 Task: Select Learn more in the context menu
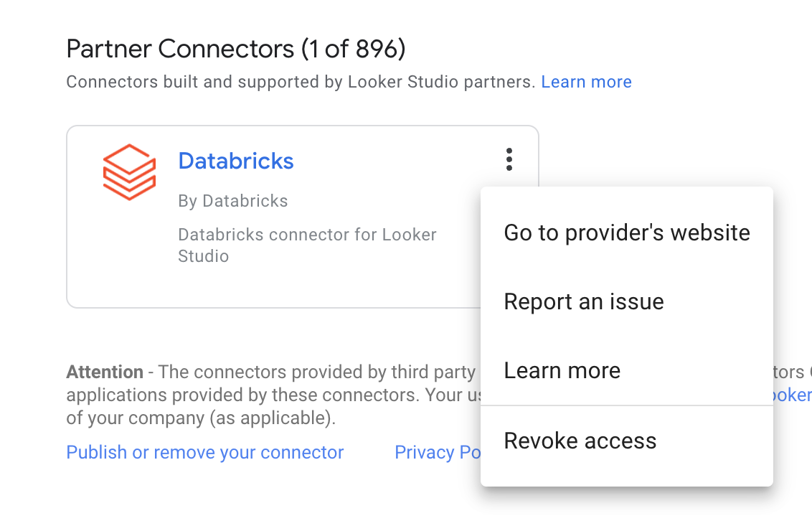[x=562, y=370]
